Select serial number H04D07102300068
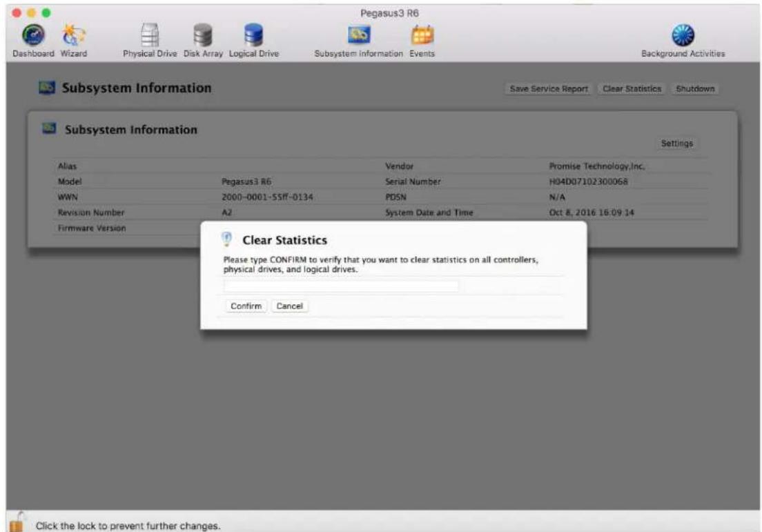Image resolution: width=762 pixels, height=532 pixels. pos(588,181)
